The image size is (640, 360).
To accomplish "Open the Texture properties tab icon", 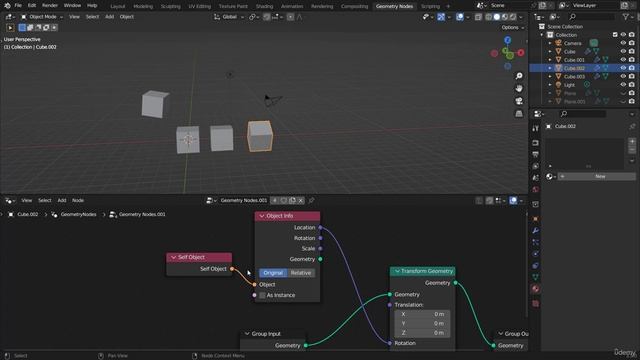I will (x=536, y=304).
